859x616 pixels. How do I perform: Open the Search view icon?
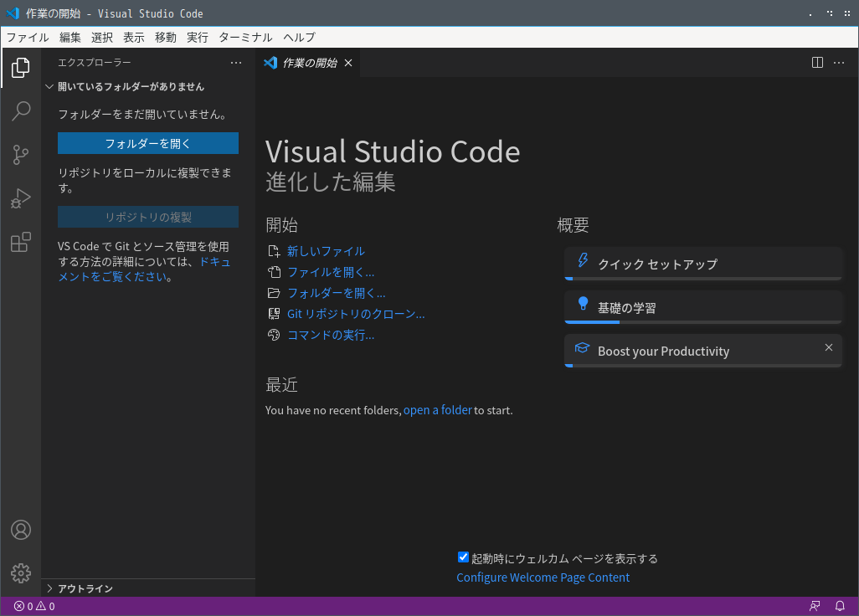tap(21, 111)
